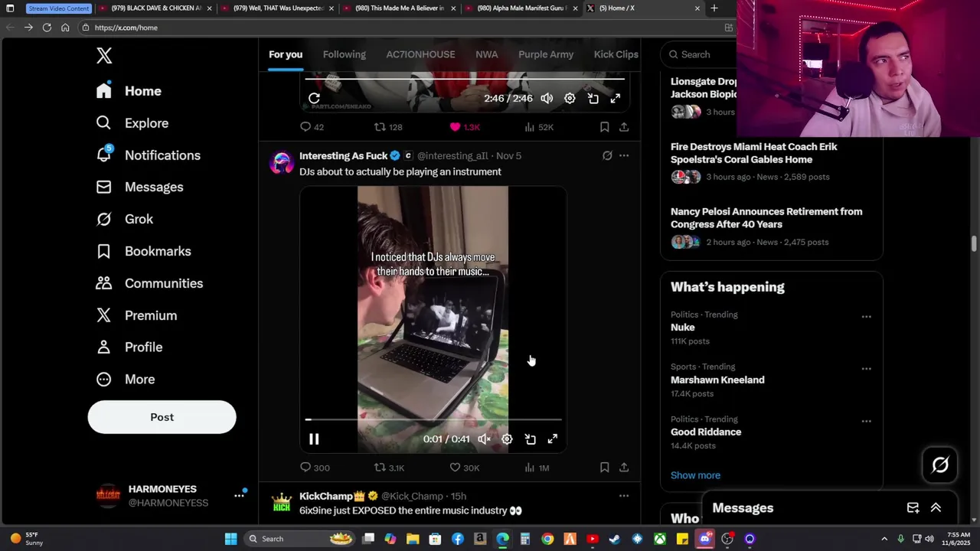This screenshot has height=551, width=980.
Task: Replay the finished 2:46 video
Action: 314,99
